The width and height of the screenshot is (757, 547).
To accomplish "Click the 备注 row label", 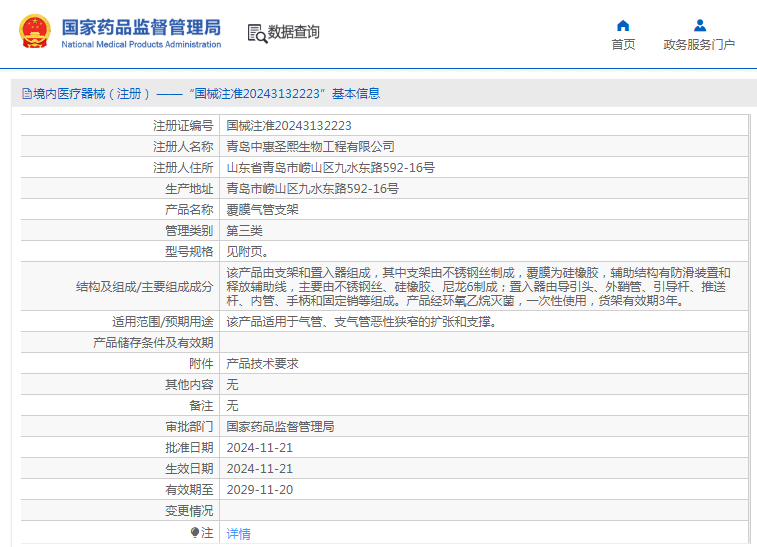I will 201,406.
